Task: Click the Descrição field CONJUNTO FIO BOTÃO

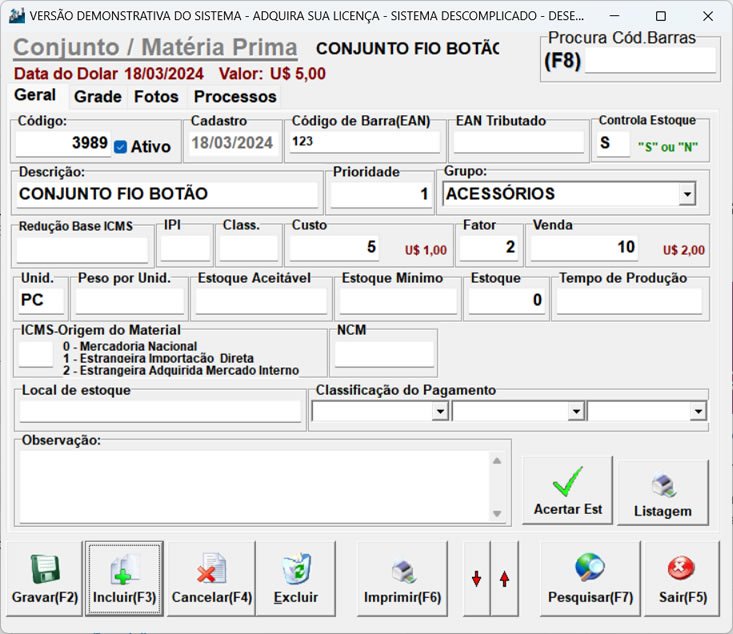Action: (167, 194)
